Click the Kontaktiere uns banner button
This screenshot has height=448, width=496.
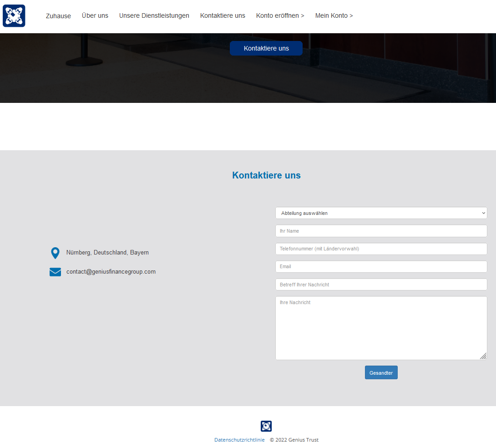point(266,48)
